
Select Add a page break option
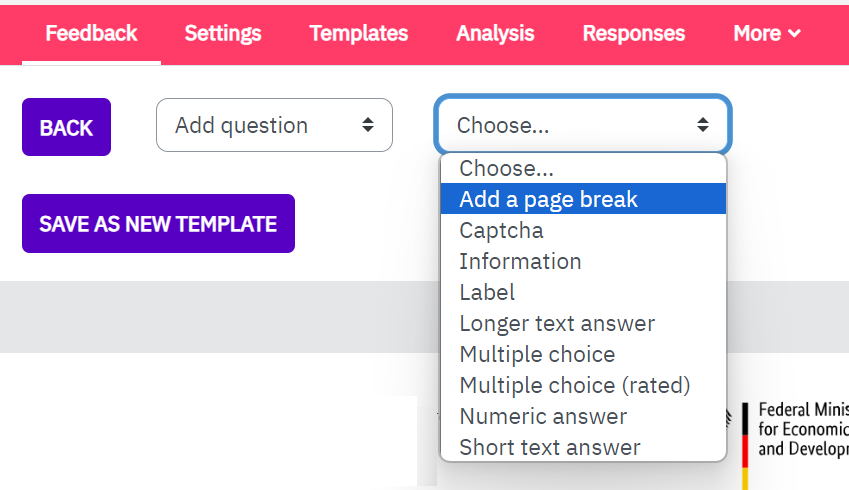coord(583,199)
